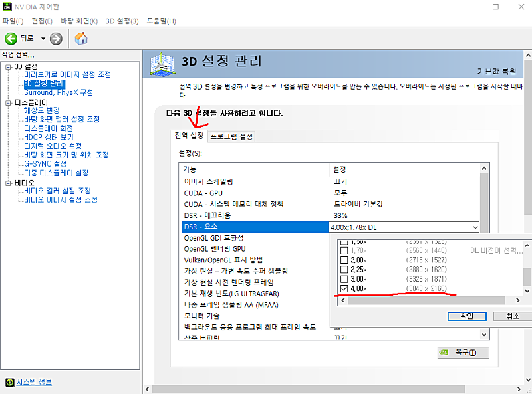Click main panel bottom scroll right arrow

point(519,389)
